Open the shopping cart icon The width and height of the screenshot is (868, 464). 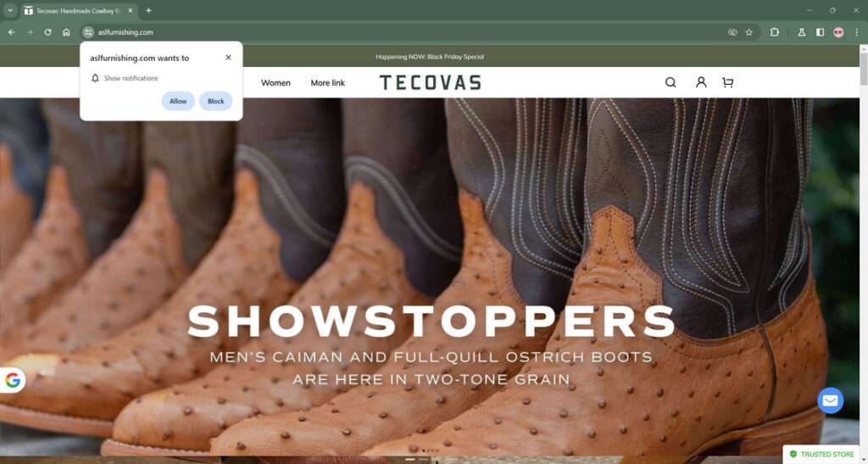tap(728, 82)
